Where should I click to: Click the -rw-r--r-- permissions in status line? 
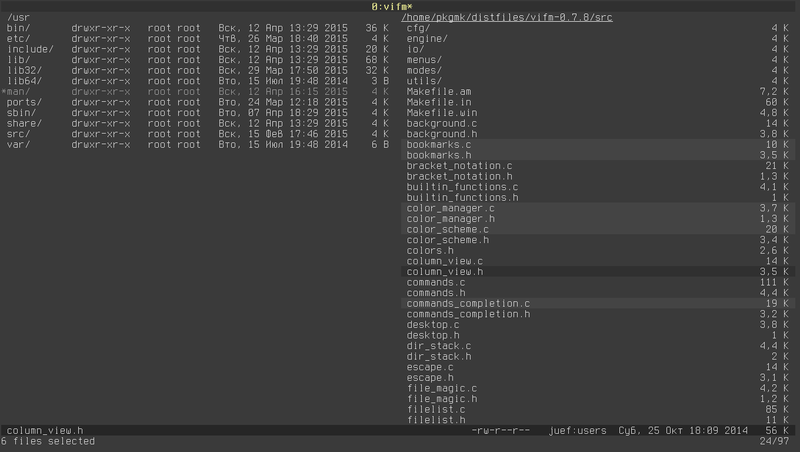[x=501, y=431]
